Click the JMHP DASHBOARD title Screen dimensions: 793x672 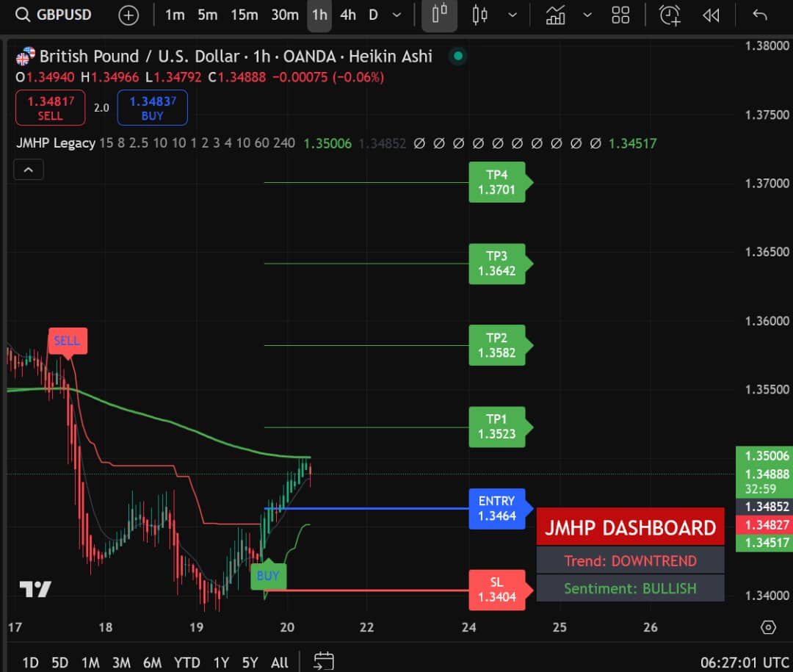pyautogui.click(x=630, y=527)
